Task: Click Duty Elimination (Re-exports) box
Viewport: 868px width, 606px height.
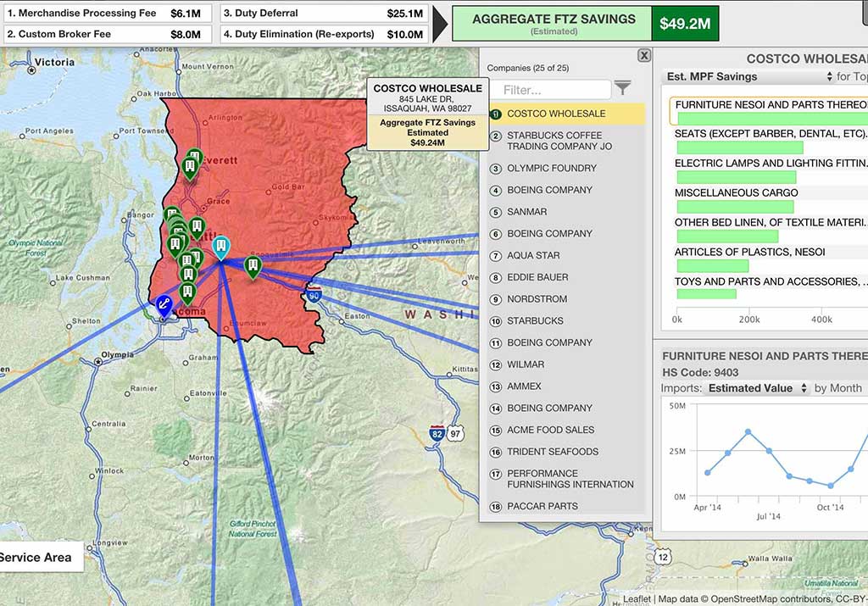Action: coord(325,34)
